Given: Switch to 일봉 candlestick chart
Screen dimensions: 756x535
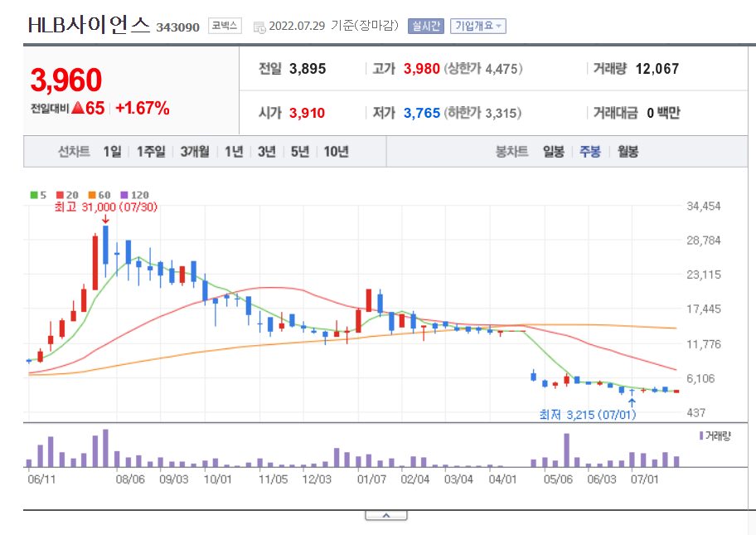Looking at the screenshot, I should click(554, 152).
